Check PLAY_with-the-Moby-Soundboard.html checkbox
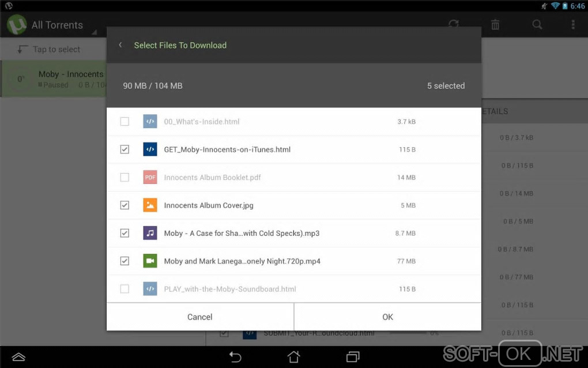The width and height of the screenshot is (588, 368). [125, 289]
